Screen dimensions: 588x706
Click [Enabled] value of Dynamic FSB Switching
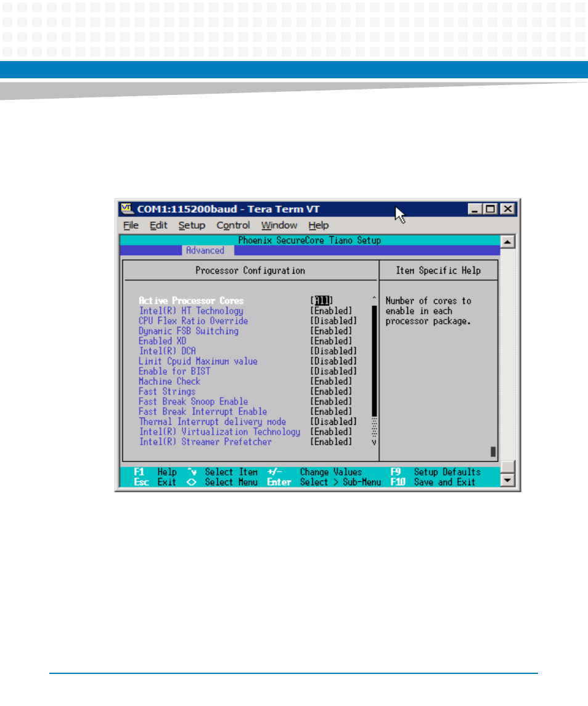click(x=331, y=331)
